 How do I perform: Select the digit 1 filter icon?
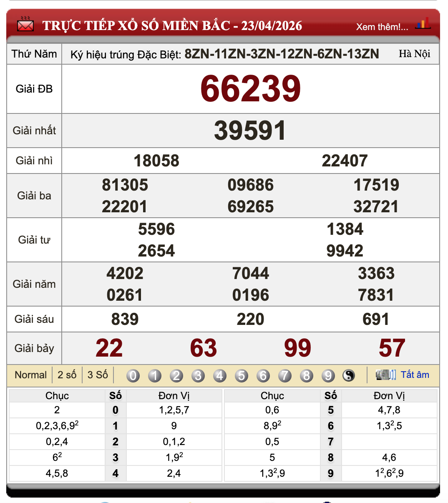point(154,375)
